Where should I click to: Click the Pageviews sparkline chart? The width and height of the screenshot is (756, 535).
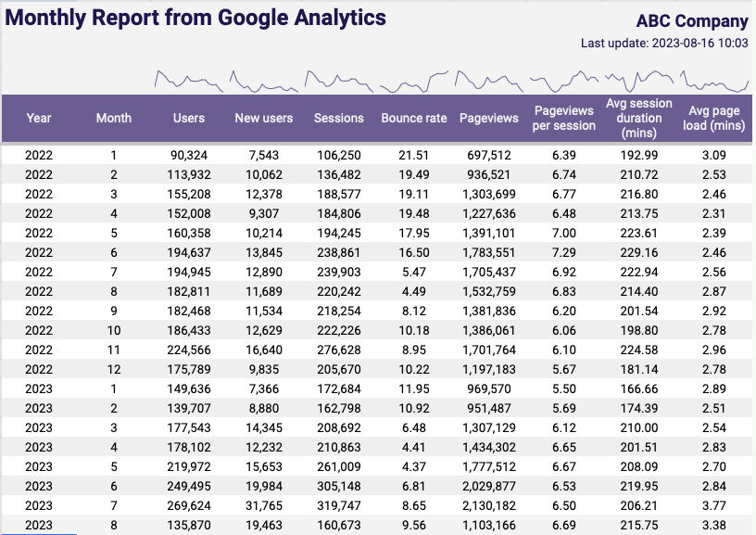click(x=489, y=82)
